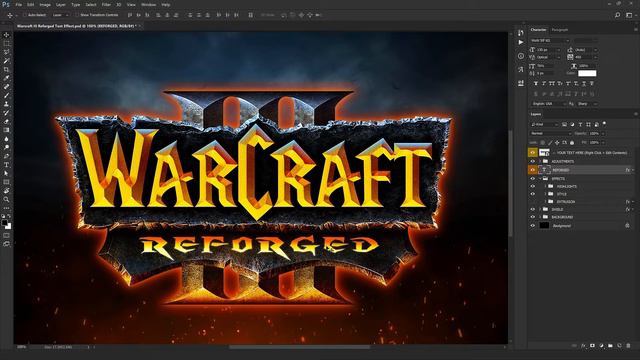Select the Dodge tool
640x360 pixels.
click(x=7, y=147)
